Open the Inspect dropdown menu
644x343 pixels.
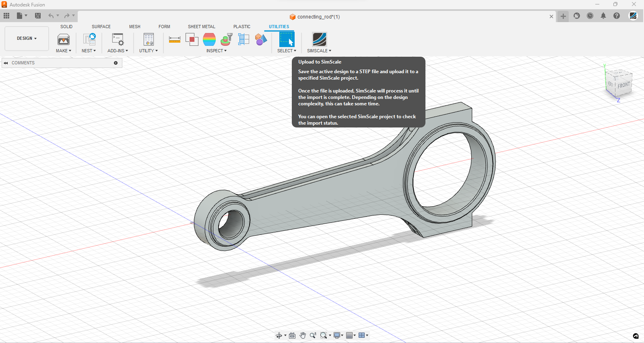217,51
